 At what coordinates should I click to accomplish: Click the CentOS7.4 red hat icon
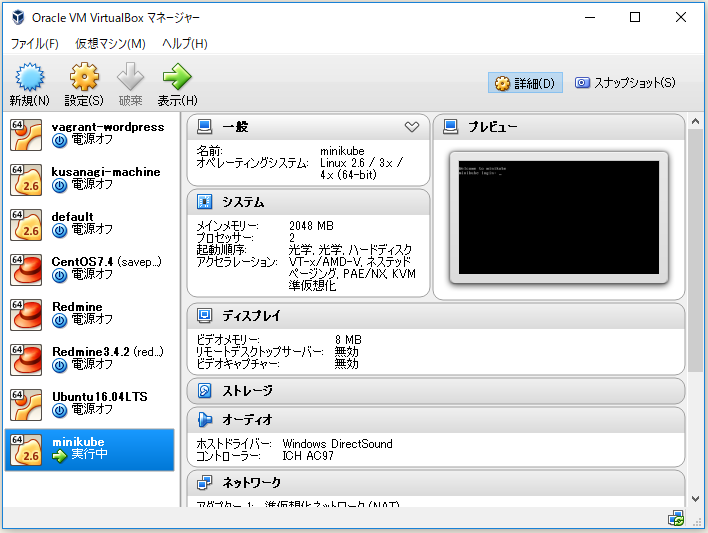tap(26, 270)
